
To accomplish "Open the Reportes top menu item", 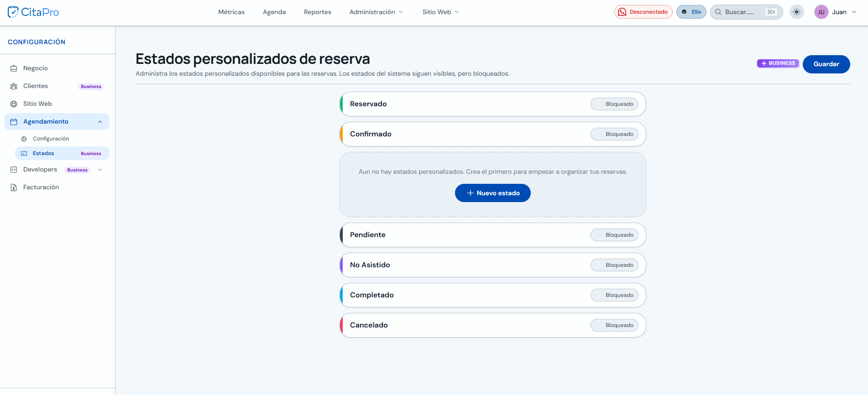I will [x=318, y=12].
